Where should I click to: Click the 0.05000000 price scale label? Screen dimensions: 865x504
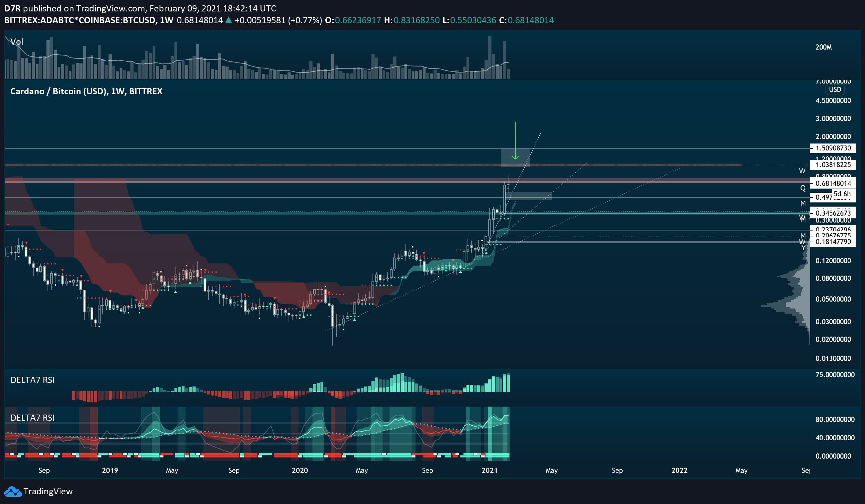[833, 299]
